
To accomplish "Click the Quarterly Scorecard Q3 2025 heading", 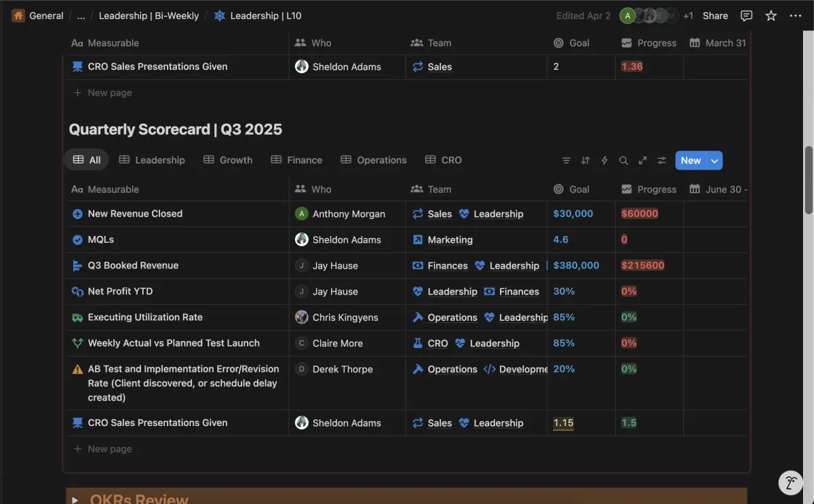I will (176, 130).
